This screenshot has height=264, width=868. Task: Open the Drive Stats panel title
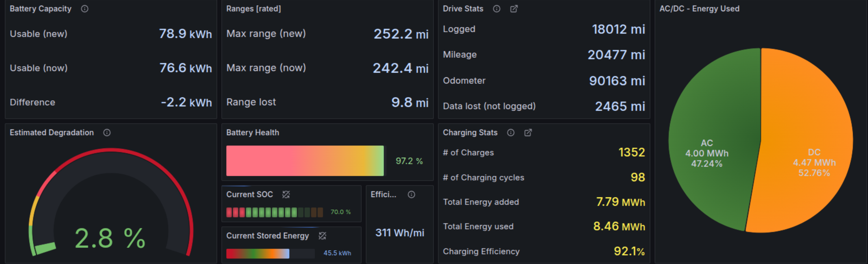pos(463,9)
